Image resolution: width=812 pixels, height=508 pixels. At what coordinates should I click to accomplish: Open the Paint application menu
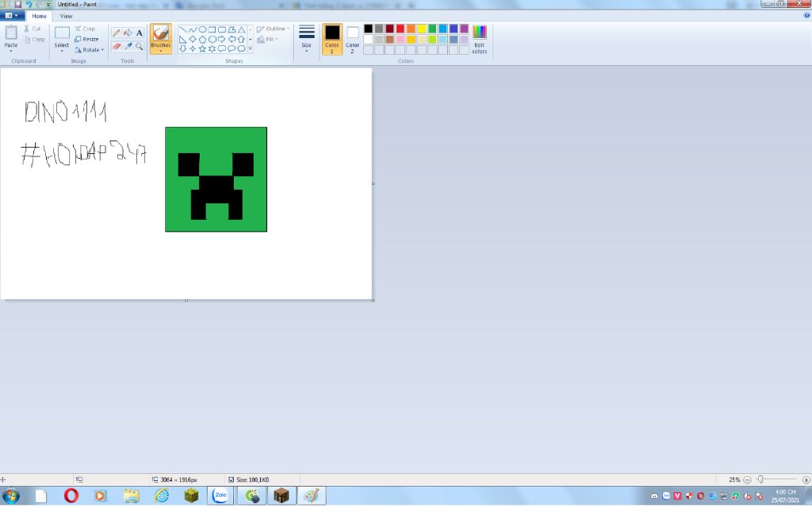coord(10,16)
